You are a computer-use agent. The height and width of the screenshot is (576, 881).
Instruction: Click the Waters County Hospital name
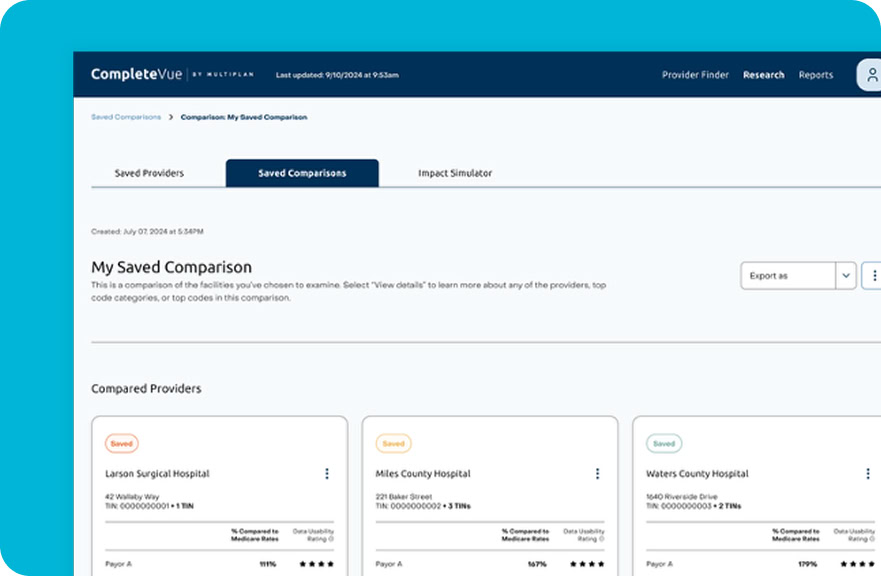tap(697, 474)
